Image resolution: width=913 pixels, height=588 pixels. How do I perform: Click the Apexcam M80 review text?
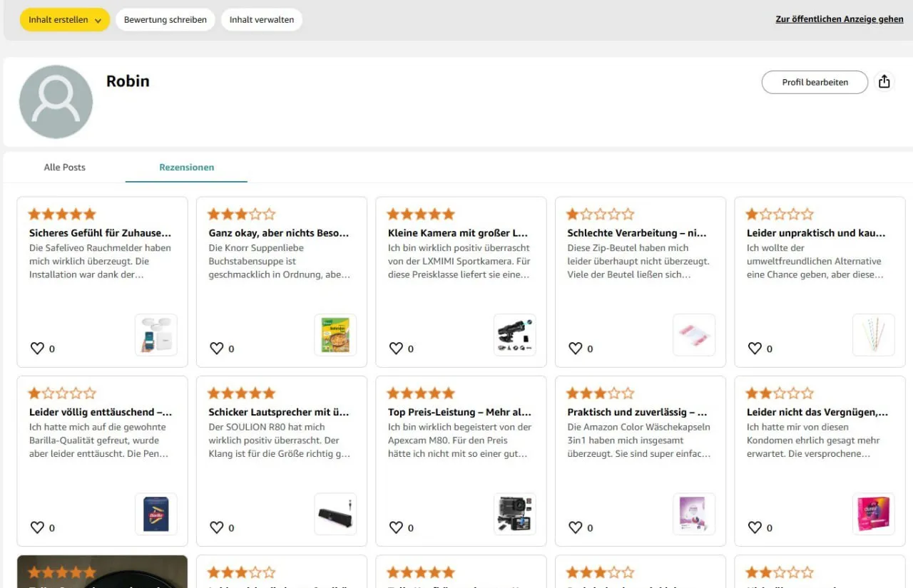point(459,440)
